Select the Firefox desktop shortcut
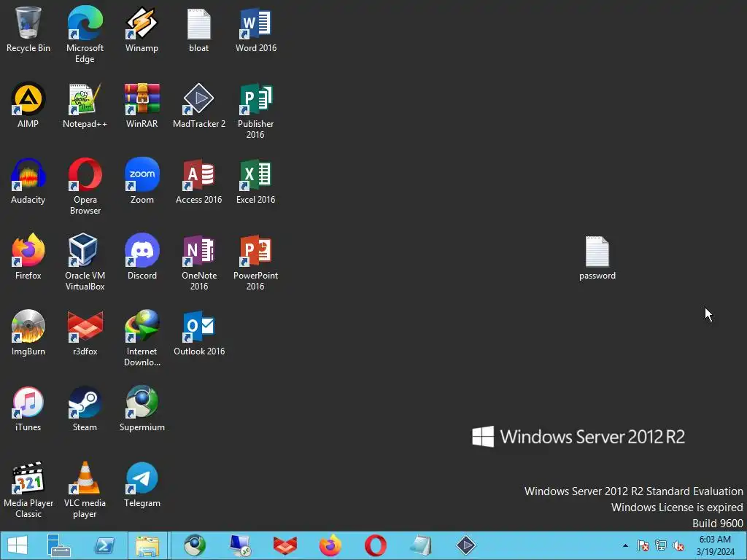Screen dimensions: 747x560 tap(28, 257)
